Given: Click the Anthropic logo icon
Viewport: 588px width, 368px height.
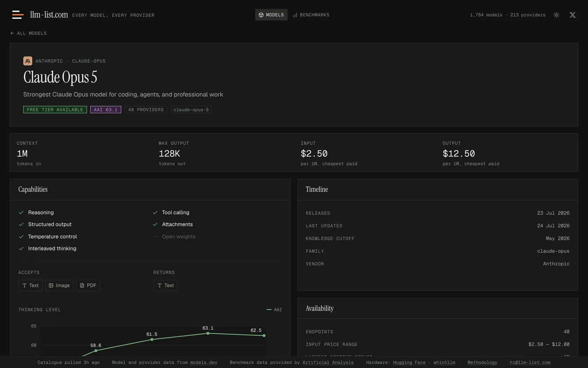Looking at the screenshot, I should [28, 61].
